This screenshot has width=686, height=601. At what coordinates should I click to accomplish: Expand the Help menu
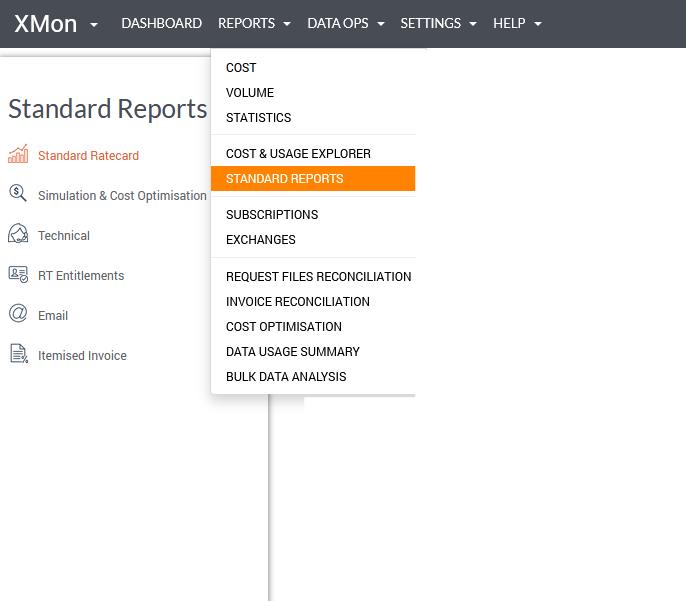(517, 23)
